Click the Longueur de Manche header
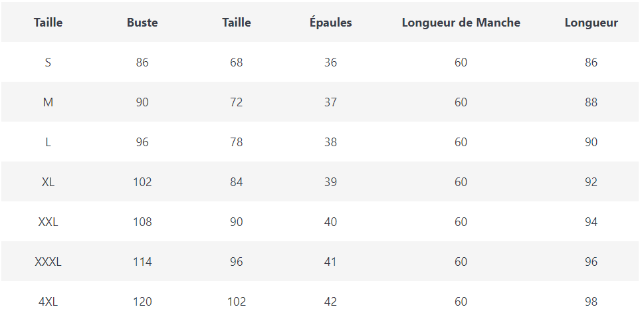The height and width of the screenshot is (323, 644). click(461, 23)
